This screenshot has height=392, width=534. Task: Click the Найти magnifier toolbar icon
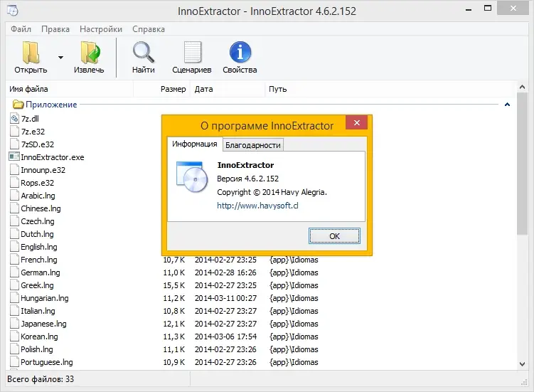(x=144, y=52)
